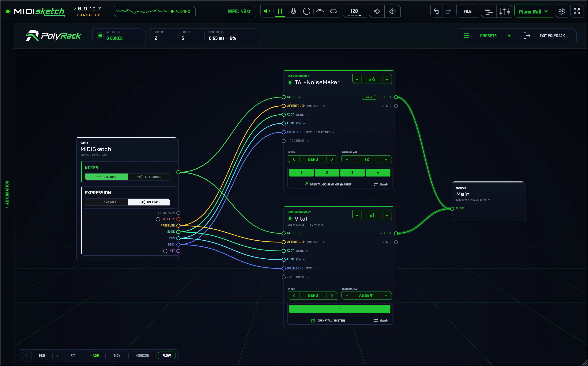
Task: Click the presets hamburger list icon
Action: pyautogui.click(x=466, y=36)
